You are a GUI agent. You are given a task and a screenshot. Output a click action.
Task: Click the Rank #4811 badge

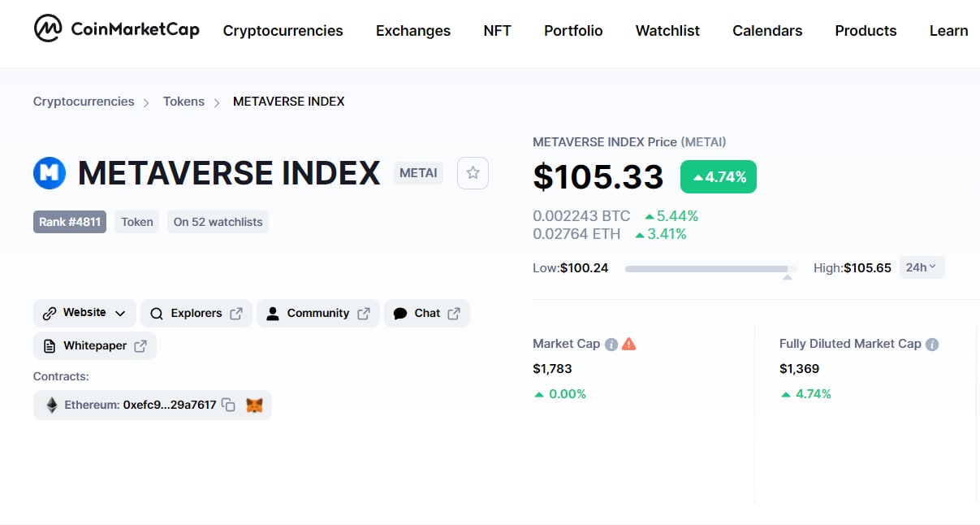(70, 222)
